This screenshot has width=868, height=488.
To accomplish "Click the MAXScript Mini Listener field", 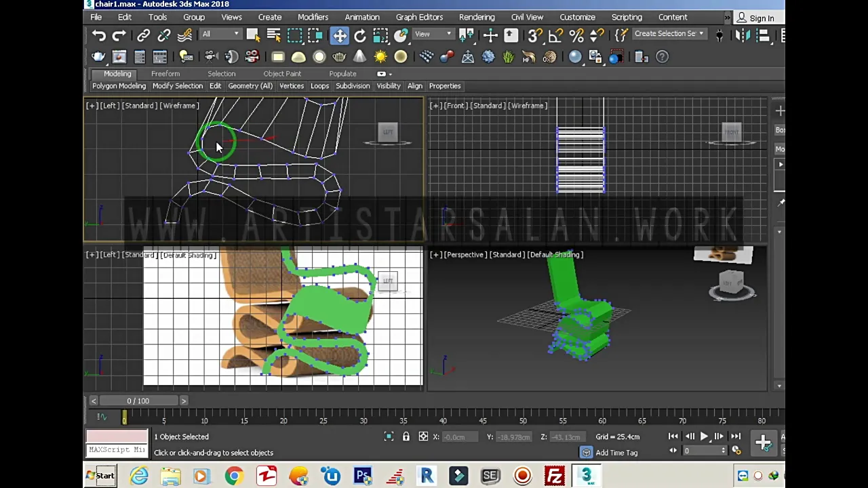I will coord(116,451).
